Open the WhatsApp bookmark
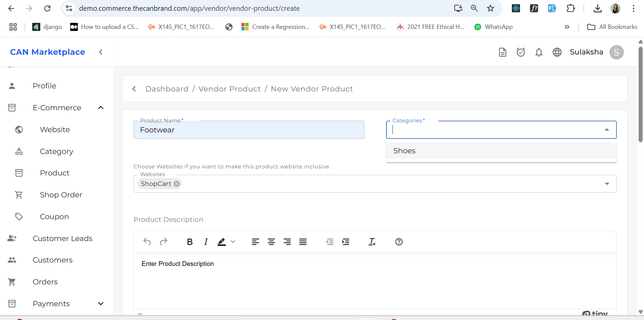Image resolution: width=644 pixels, height=320 pixels. point(493,27)
